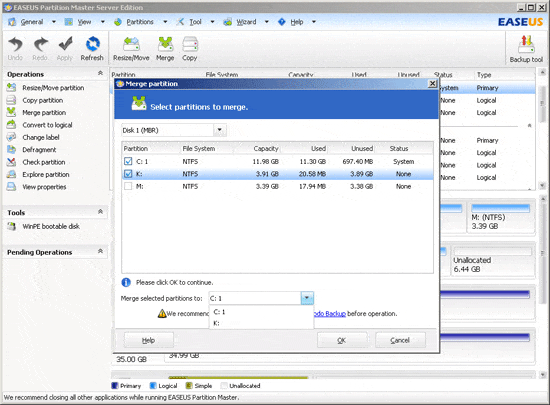The width and height of the screenshot is (550, 405).
Task: Choose Explore partition operation
Action: 46,174
